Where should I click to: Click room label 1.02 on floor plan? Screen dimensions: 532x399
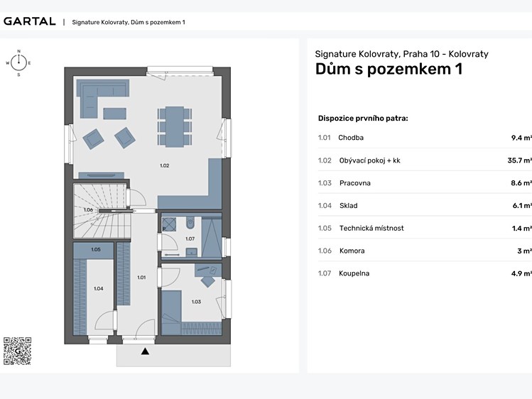point(165,165)
